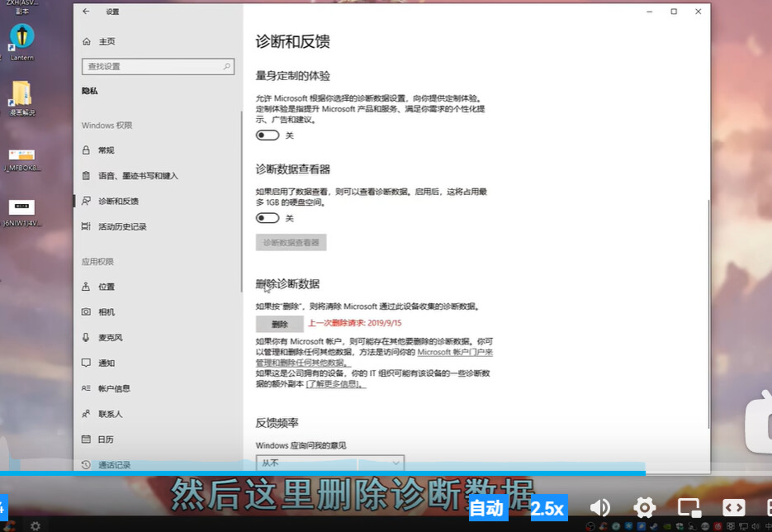Click the Settings content vertical scrollbar
772x532 pixels.
[x=709, y=313]
